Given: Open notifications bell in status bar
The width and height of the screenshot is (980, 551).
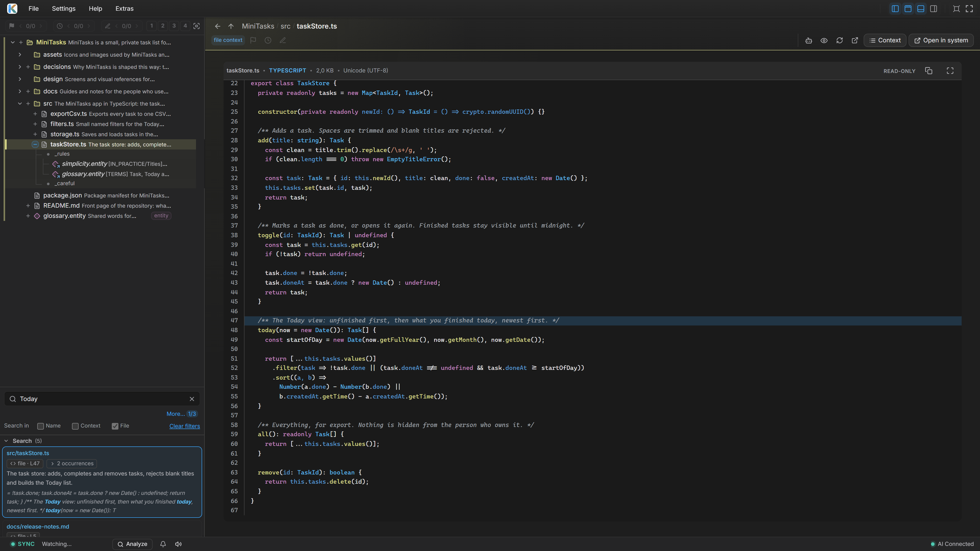Looking at the screenshot, I should point(163,544).
